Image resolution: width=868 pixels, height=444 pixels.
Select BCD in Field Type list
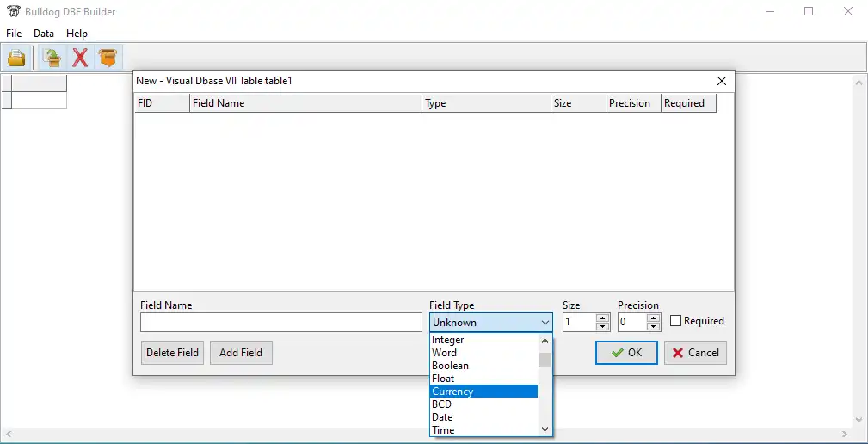tap(484, 404)
